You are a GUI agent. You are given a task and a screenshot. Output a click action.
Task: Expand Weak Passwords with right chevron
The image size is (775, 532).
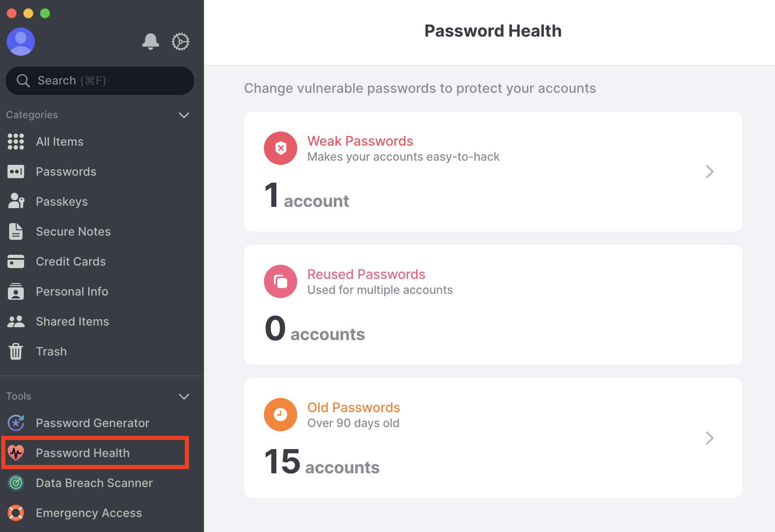click(710, 172)
